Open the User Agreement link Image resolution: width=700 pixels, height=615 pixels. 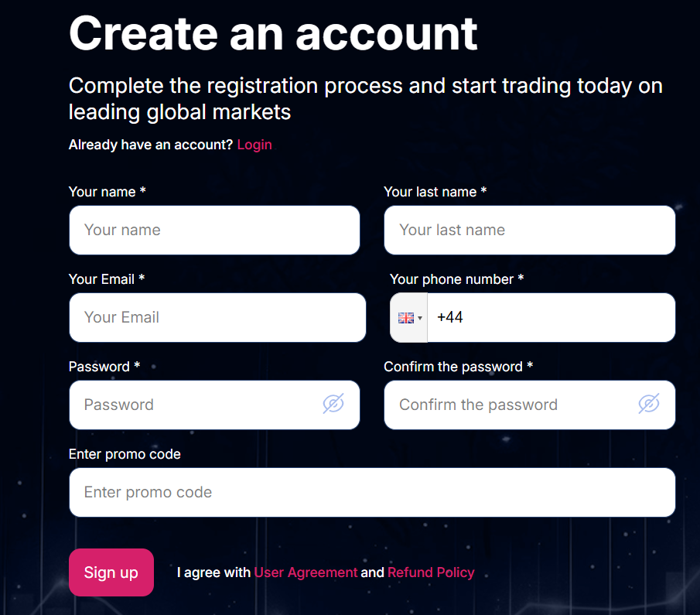pos(306,572)
